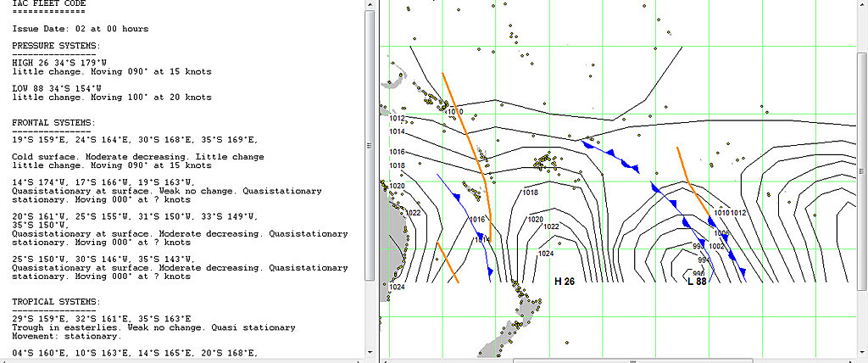The height and width of the screenshot is (363, 868).
Task: Click the TROPICAL SYSTEMS heading
Action: [56, 301]
